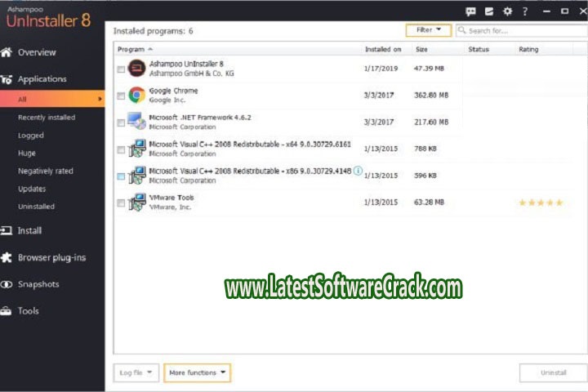Click Installed programs: 6 label
Screen dimensions: 588x392
pos(153,31)
